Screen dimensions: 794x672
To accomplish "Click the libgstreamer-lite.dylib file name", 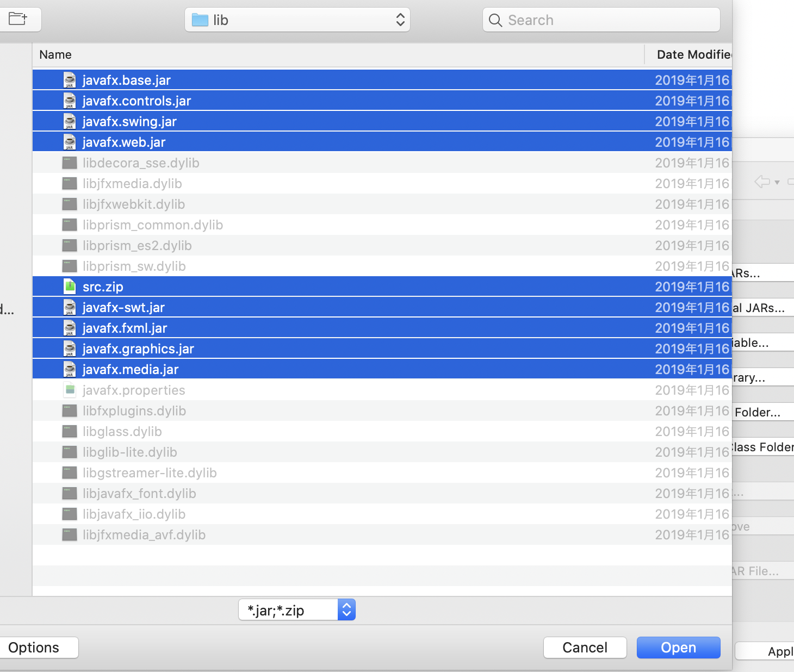I will click(150, 472).
